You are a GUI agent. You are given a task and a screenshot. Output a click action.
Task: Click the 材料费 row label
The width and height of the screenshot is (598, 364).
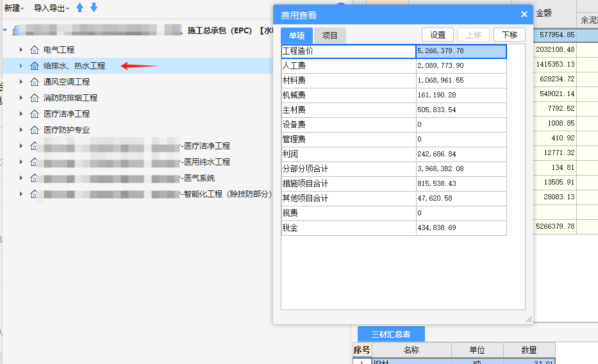[349, 80]
